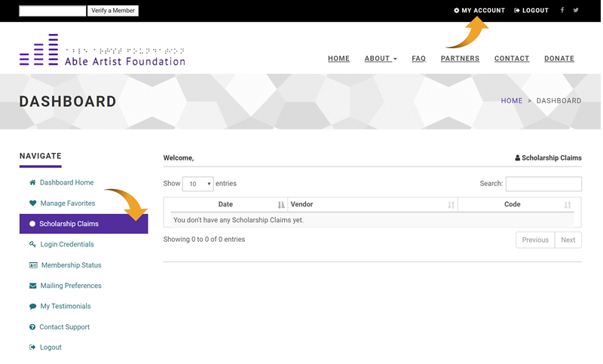Sort table by Code column header
The width and height of the screenshot is (603, 364).
pos(519,204)
